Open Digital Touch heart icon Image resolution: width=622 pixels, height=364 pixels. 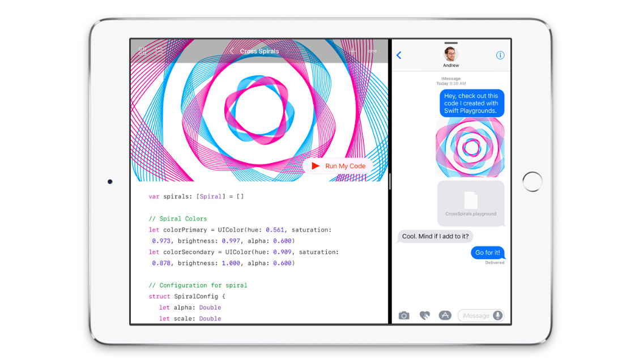pyautogui.click(x=424, y=315)
